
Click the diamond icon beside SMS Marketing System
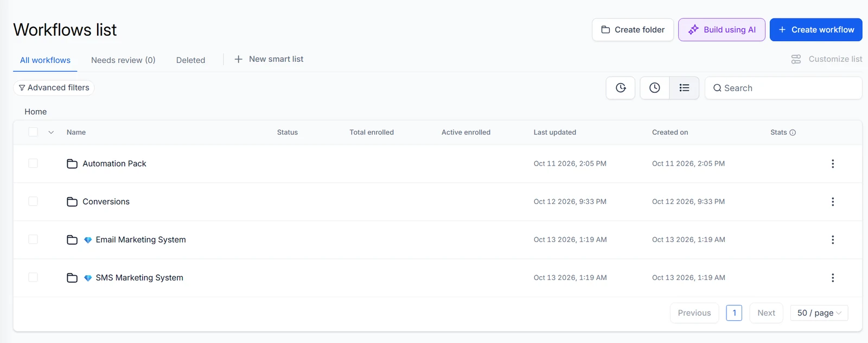pos(88,278)
